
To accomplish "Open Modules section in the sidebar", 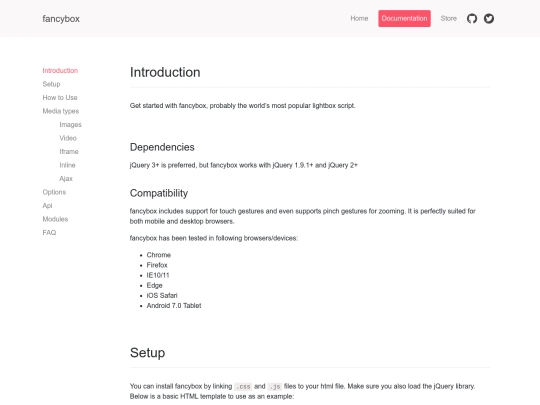I will (55, 219).
